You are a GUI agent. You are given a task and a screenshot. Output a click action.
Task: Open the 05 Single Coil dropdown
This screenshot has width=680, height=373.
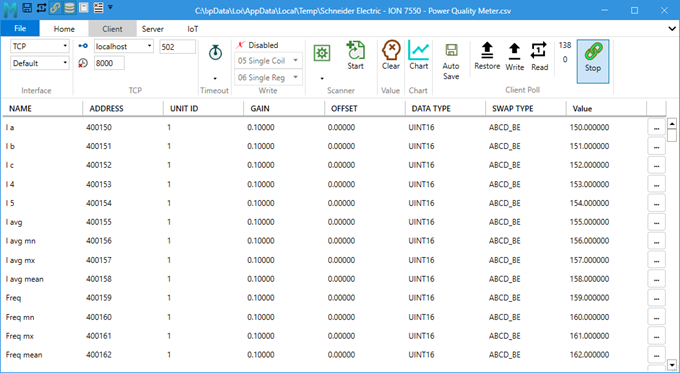click(268, 61)
